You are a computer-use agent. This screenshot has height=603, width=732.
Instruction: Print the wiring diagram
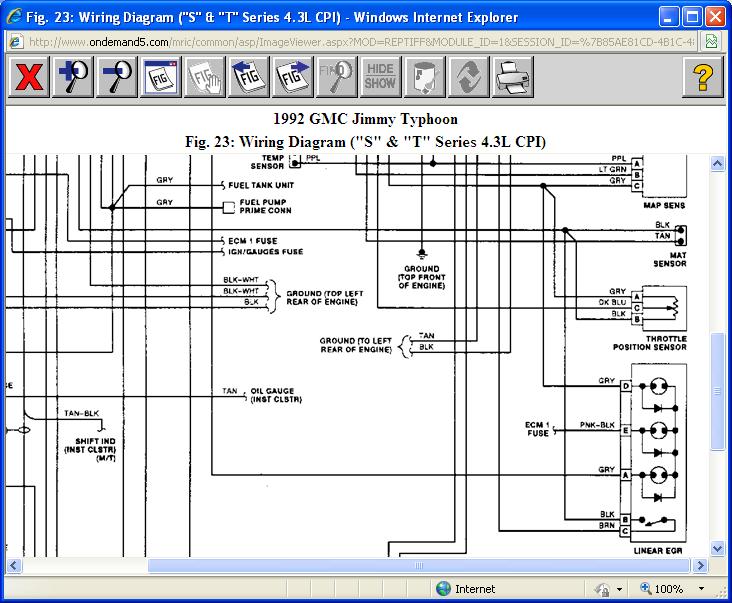coord(512,78)
